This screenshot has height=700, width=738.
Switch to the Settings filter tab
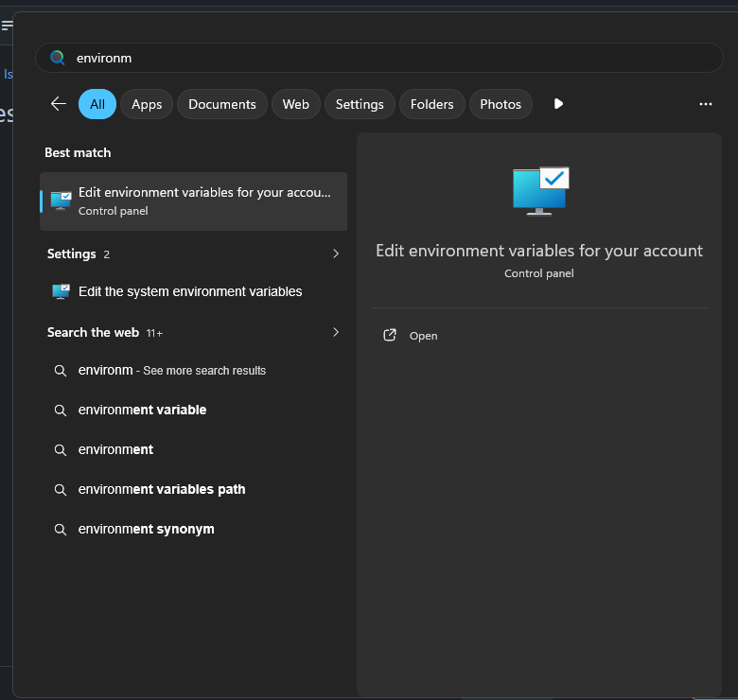click(360, 104)
